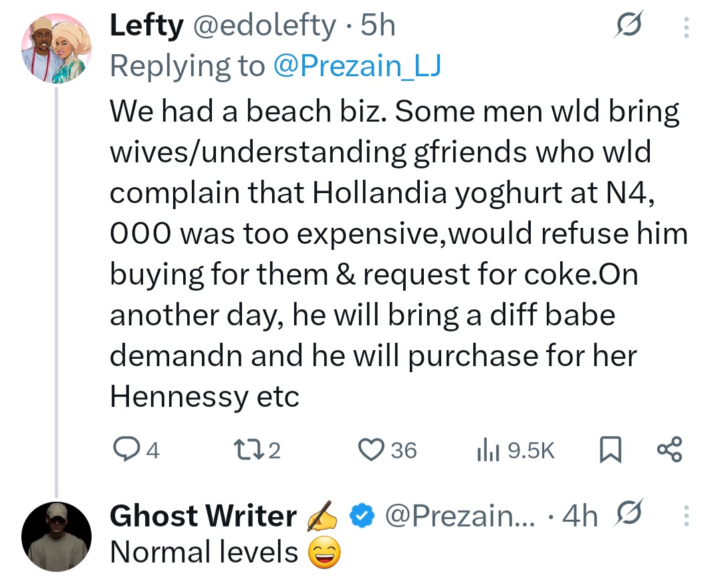The height and width of the screenshot is (588, 722).
Task: Click the Lefty display name
Action: pyautogui.click(x=146, y=27)
